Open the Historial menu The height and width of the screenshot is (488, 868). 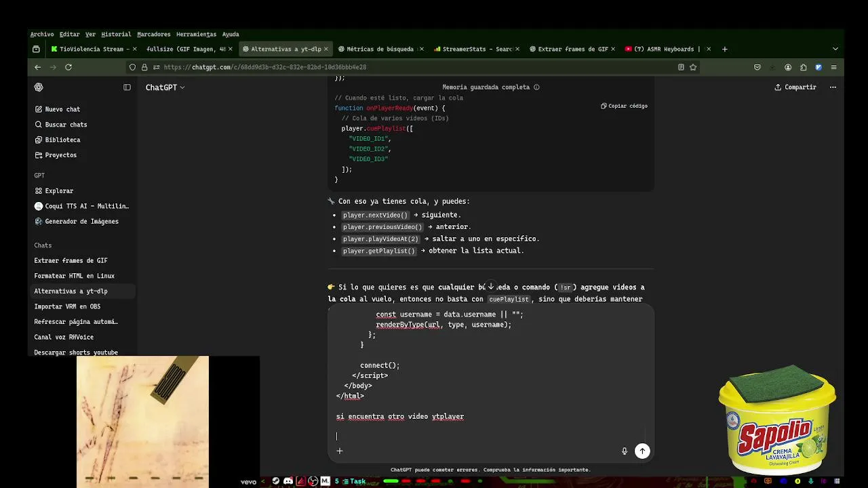coord(116,34)
